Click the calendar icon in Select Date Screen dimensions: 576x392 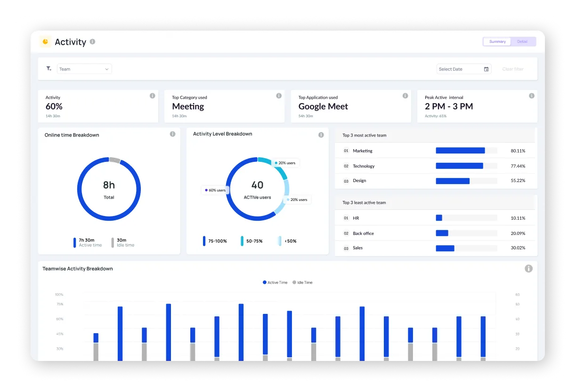[487, 69]
